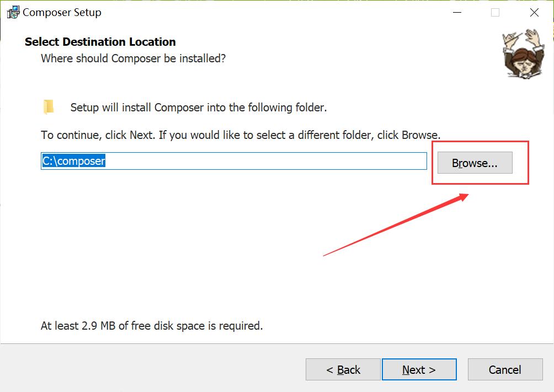This screenshot has width=554, height=392.
Task: Click the 'At least 2.9 MB' disk space note
Action: pos(152,326)
